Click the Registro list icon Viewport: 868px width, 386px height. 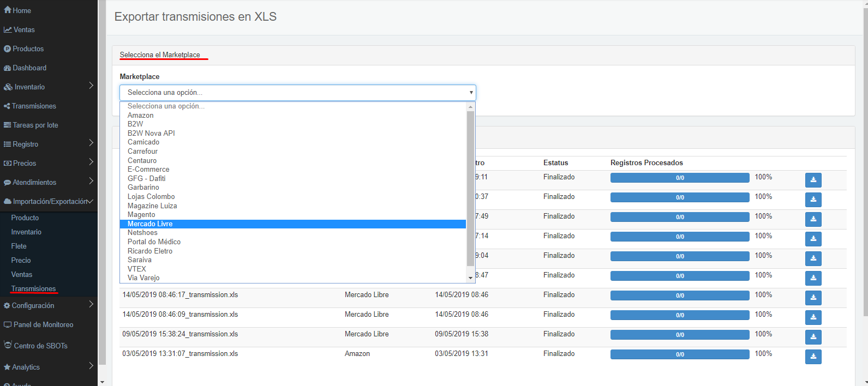(x=7, y=144)
